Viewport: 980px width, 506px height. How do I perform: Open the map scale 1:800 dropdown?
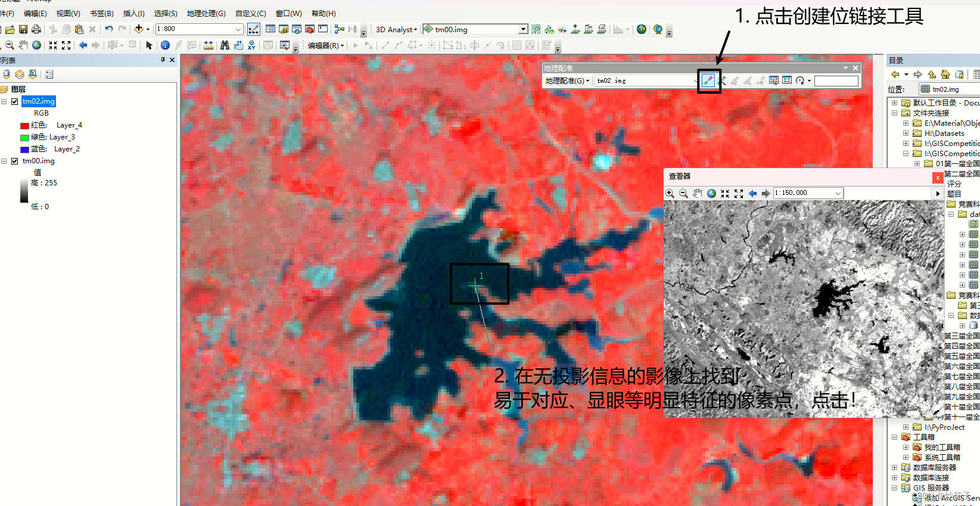[x=238, y=29]
